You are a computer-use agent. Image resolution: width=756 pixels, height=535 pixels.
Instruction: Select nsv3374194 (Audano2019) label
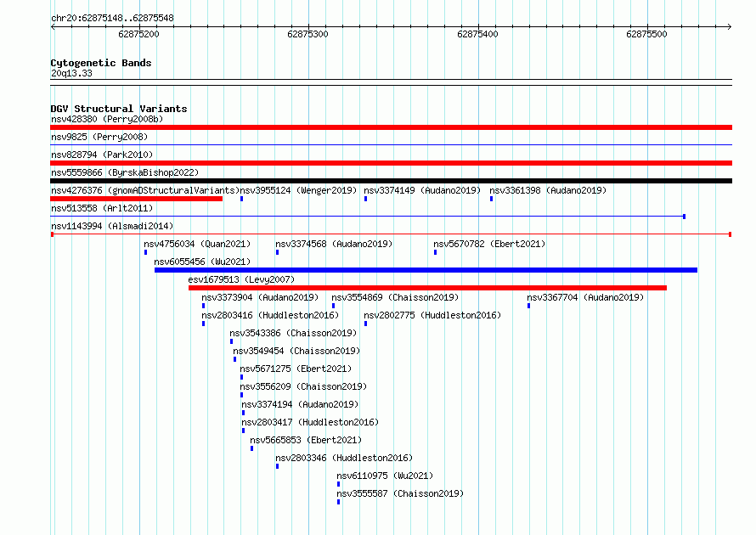(301, 404)
